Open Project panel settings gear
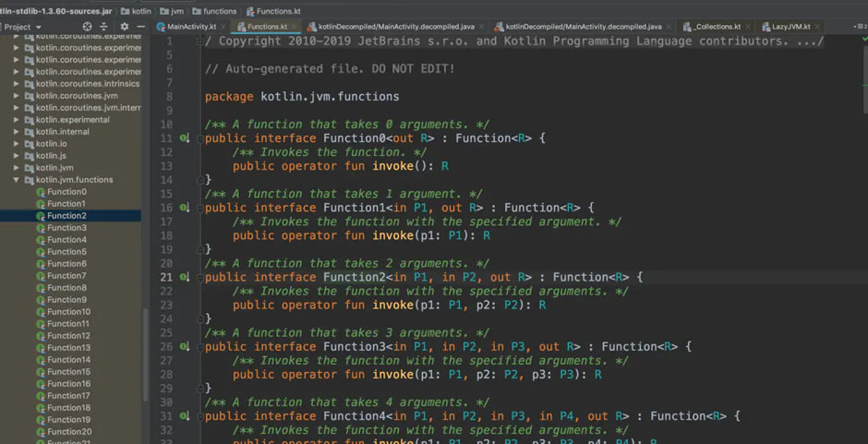This screenshot has height=444, width=868. [125, 27]
